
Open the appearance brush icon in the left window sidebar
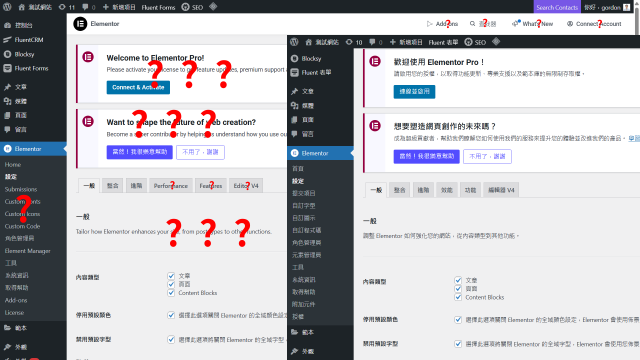[7, 347]
